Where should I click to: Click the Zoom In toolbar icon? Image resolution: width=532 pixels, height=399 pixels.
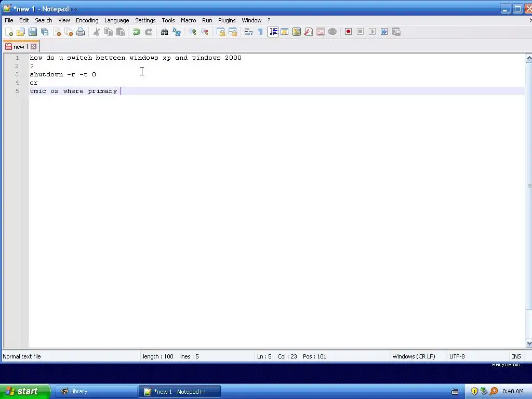click(192, 32)
